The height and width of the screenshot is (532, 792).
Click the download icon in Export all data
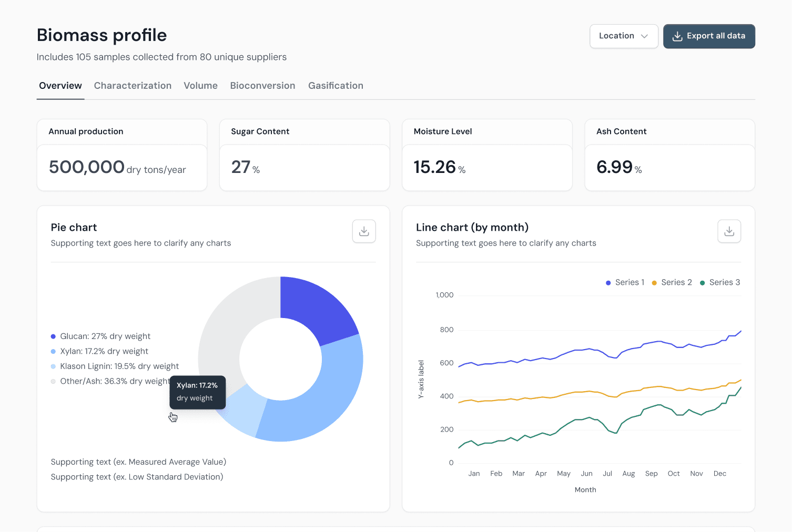[x=677, y=36]
